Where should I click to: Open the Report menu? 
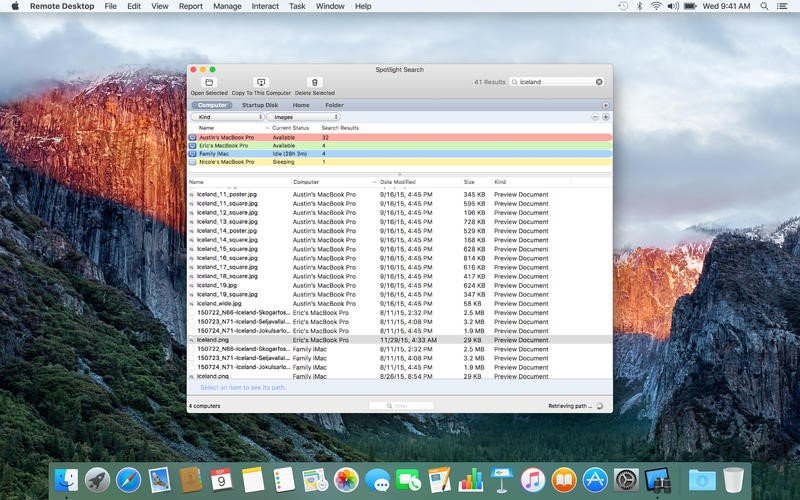click(x=191, y=6)
